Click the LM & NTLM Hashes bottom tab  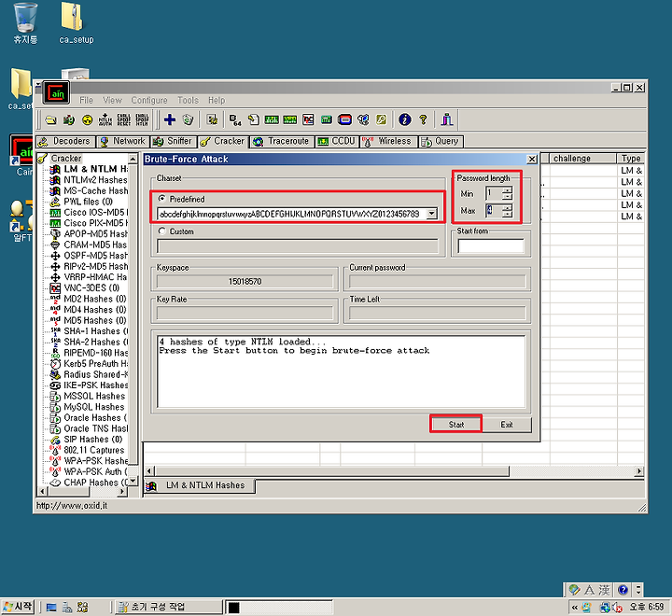pyautogui.click(x=200, y=485)
